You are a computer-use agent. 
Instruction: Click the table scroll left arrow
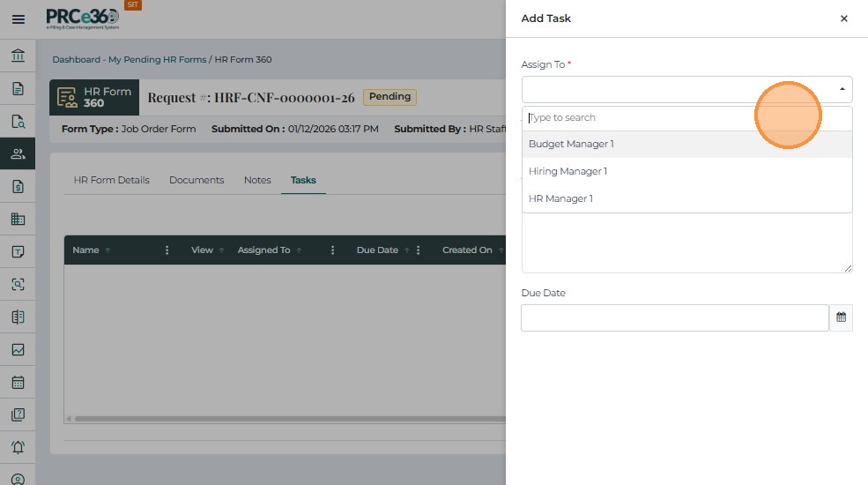tap(69, 419)
